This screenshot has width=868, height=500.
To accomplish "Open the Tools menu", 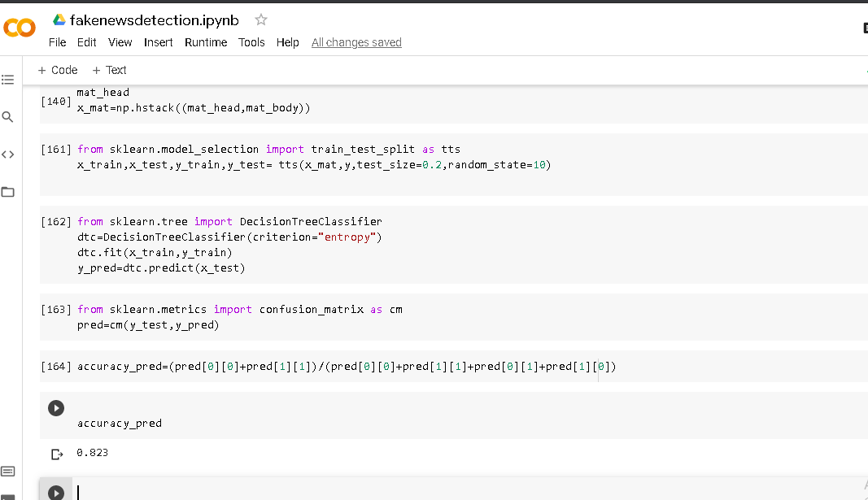I will 251,42.
